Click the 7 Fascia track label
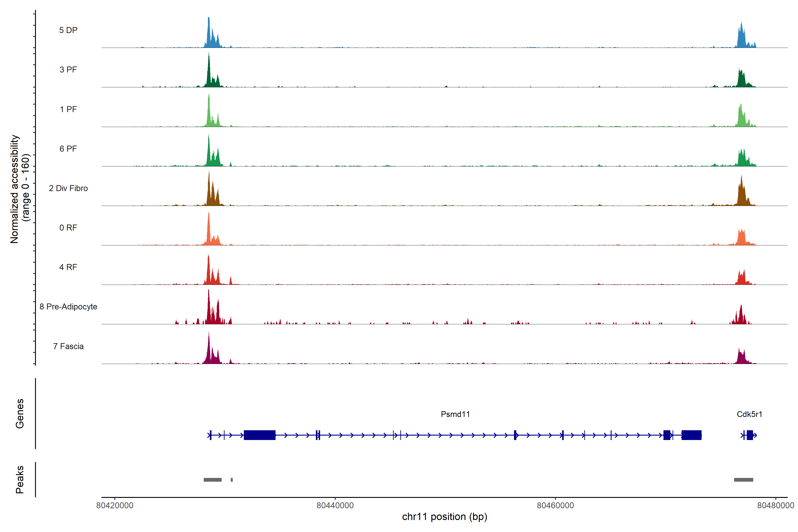 [x=68, y=346]
